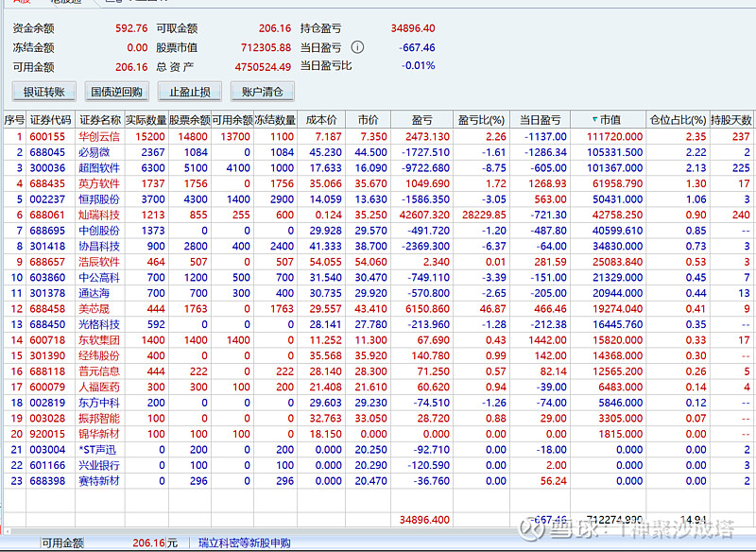Sort by 持股天数 column header
Image resolution: width=756 pixels, height=552 pixels.
click(730, 119)
